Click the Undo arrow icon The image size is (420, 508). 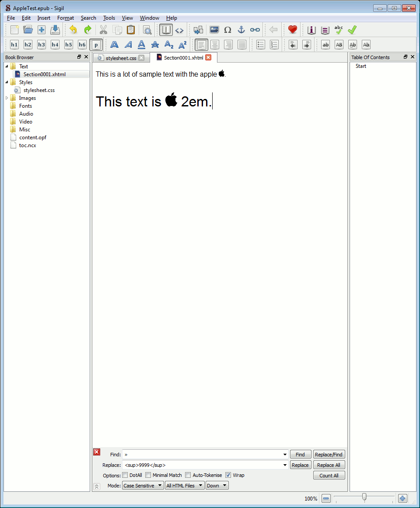coord(73,30)
